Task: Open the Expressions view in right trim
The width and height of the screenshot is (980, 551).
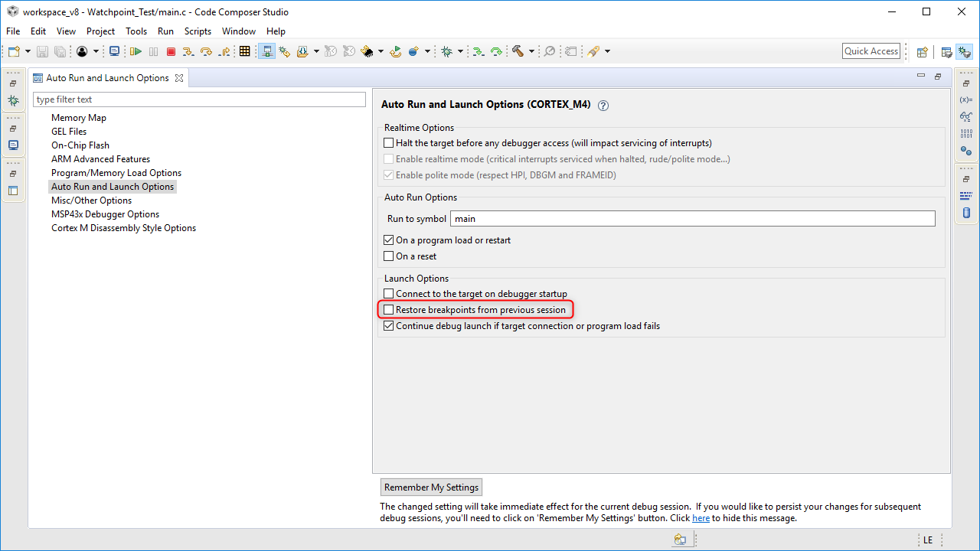Action: click(x=966, y=117)
